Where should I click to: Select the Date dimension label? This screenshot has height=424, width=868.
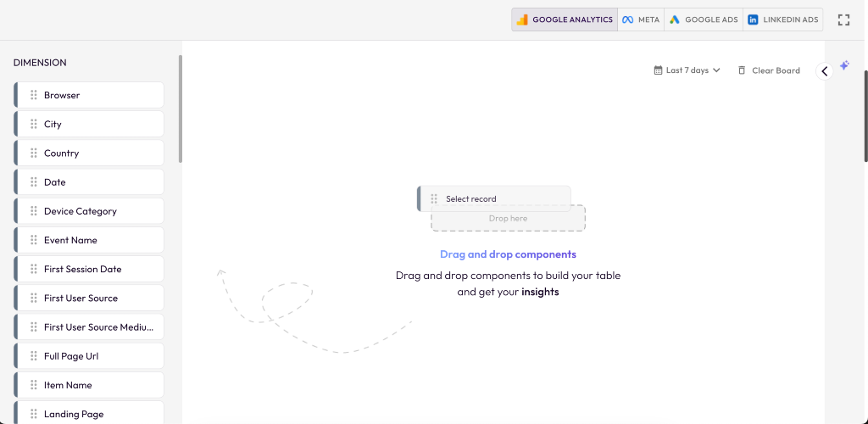click(55, 182)
